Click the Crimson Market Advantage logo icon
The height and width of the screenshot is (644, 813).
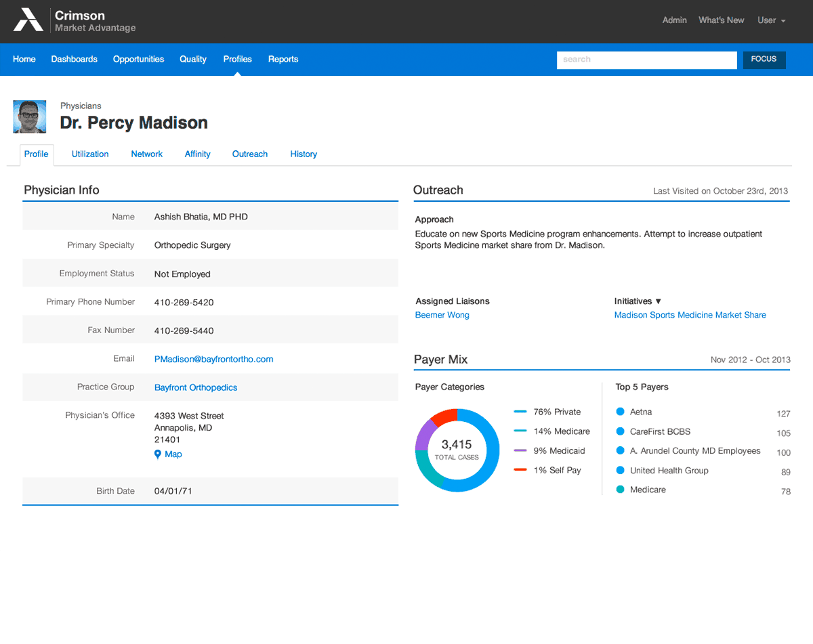28,20
